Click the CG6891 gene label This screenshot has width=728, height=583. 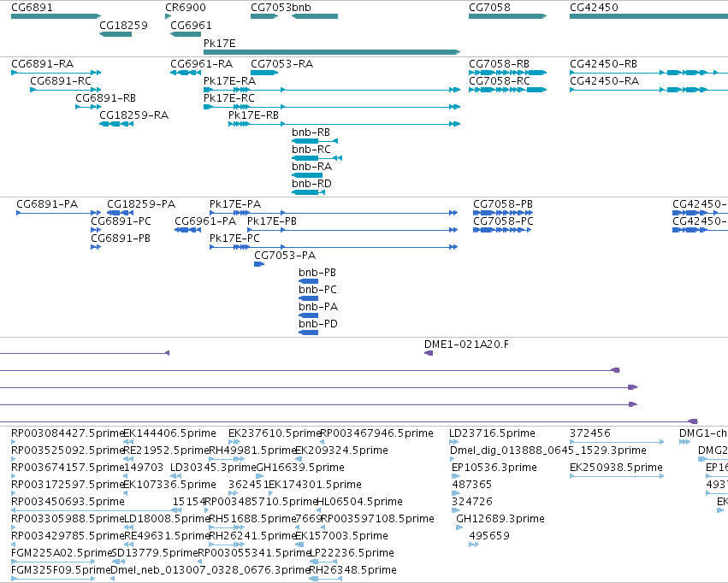click(32, 8)
